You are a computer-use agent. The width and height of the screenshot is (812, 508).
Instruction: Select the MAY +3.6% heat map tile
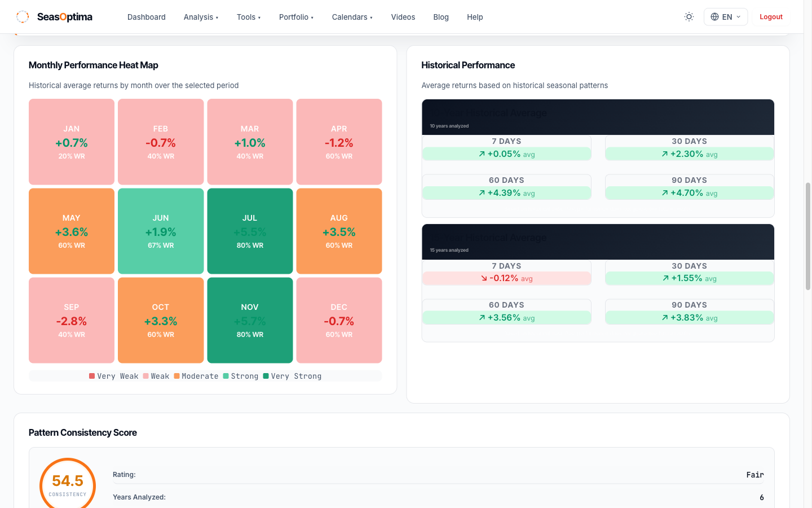tap(72, 231)
